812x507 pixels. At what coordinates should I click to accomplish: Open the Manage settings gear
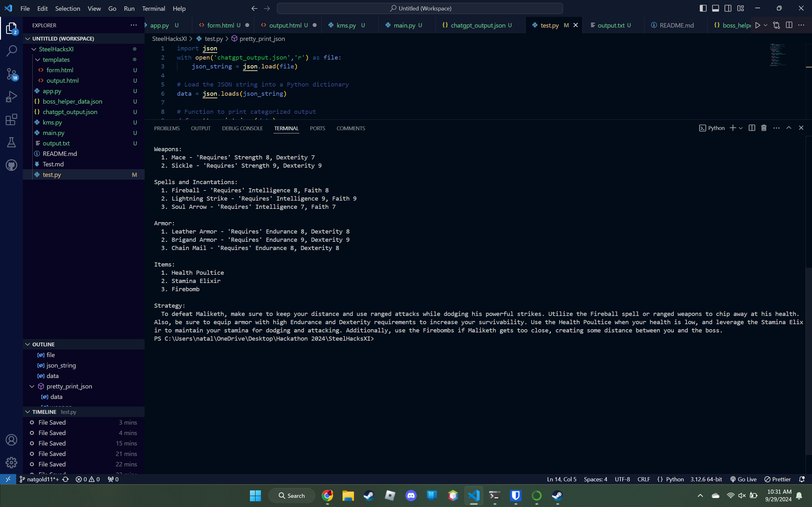11,462
